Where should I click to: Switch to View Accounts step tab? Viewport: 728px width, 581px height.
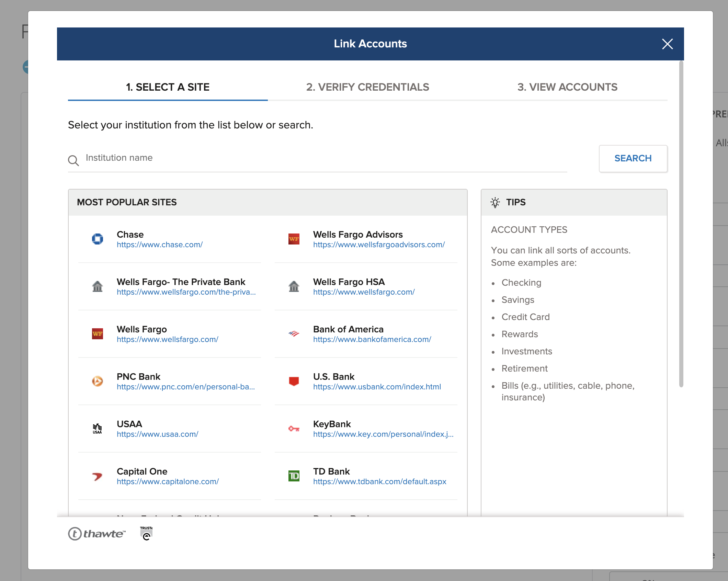click(567, 87)
